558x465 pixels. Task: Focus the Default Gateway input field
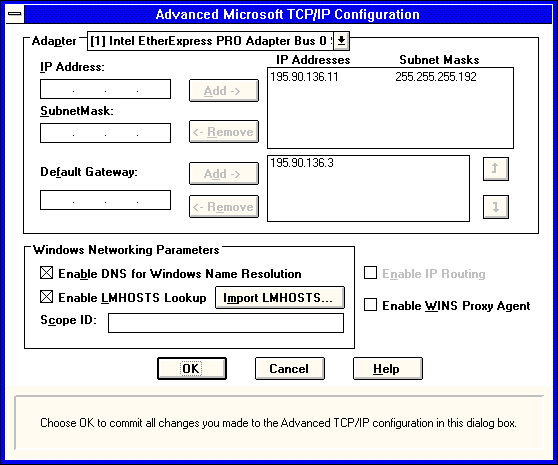105,200
